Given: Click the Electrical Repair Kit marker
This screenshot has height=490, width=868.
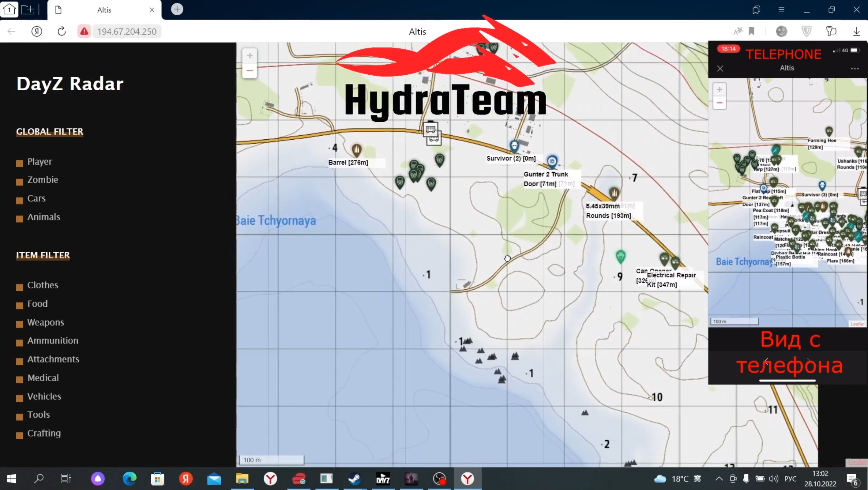Looking at the screenshot, I should [x=675, y=263].
